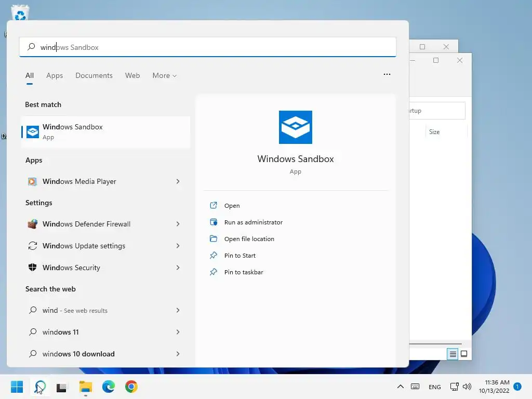Open the Recycle Bin desktop icon
This screenshot has width=532, height=399.
point(20,12)
